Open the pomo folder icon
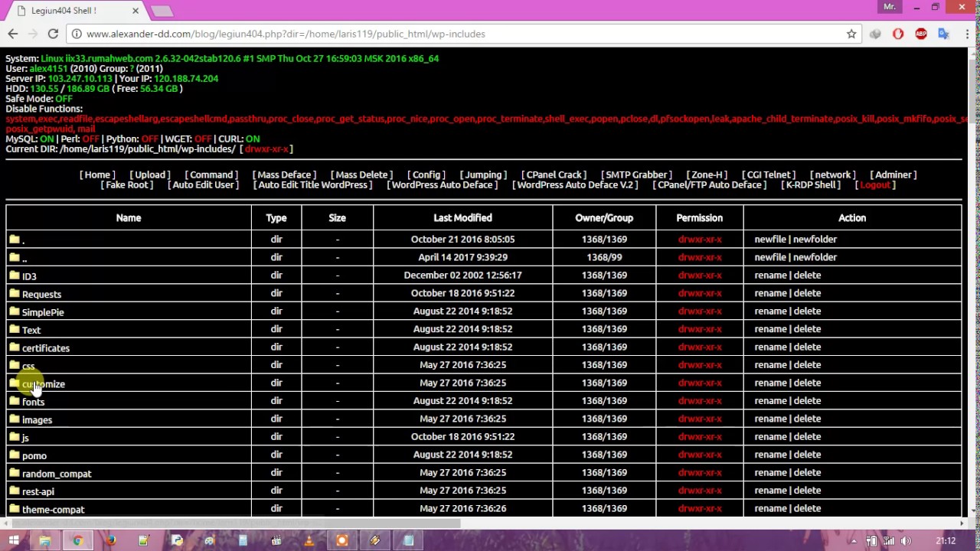Image resolution: width=980 pixels, height=551 pixels. (15, 455)
